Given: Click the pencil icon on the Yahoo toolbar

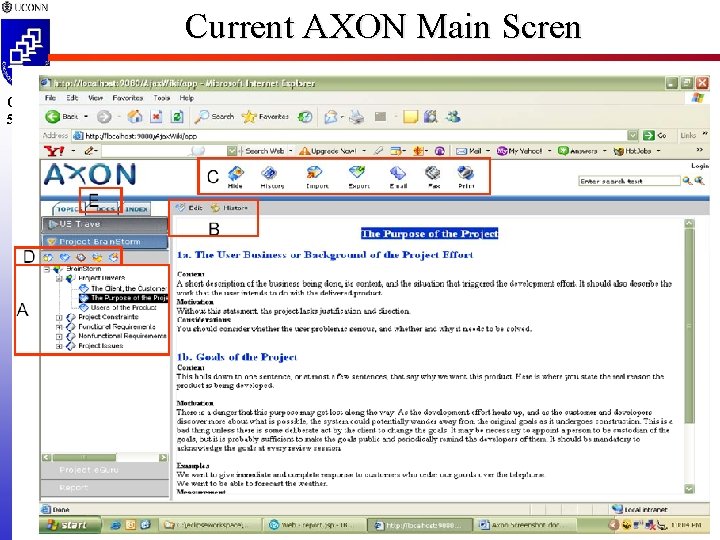Looking at the screenshot, I should pyautogui.click(x=89, y=151).
